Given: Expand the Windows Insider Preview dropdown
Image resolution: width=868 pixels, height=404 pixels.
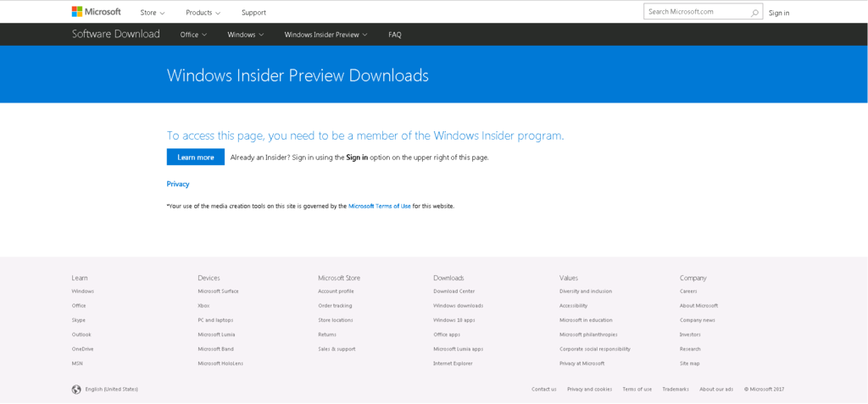Looking at the screenshot, I should pos(326,35).
